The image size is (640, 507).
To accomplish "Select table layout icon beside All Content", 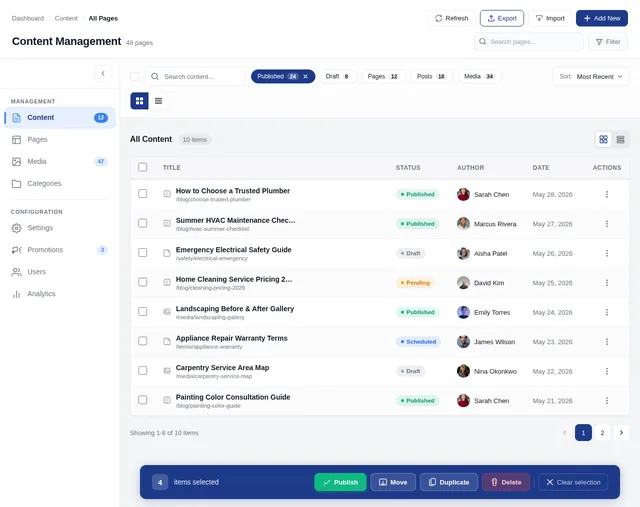I will [x=620, y=140].
